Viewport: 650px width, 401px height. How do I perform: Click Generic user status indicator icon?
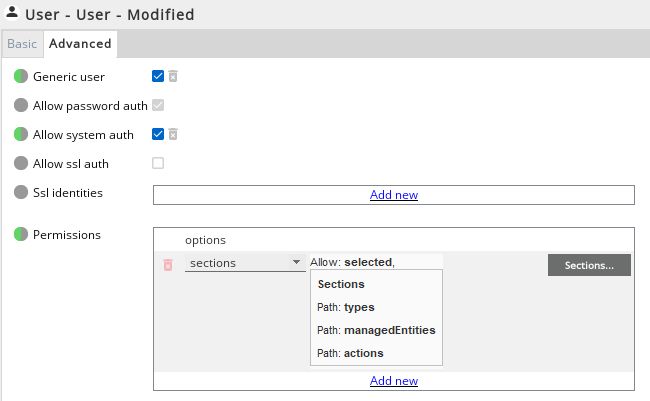point(21,76)
